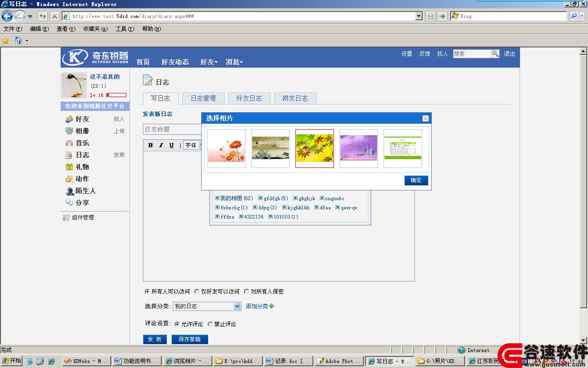Open the 编辑(E) menu

point(39,29)
